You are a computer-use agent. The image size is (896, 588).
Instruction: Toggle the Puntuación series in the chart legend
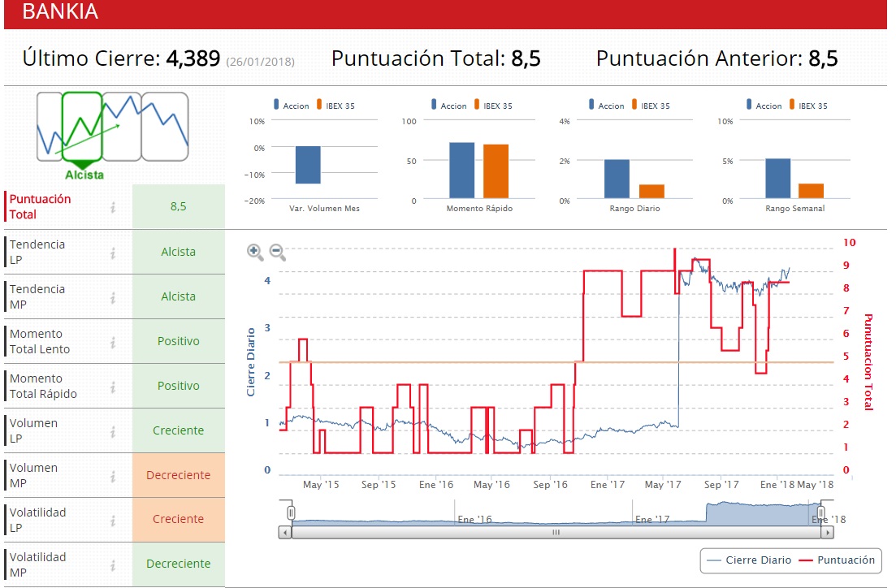click(x=837, y=560)
